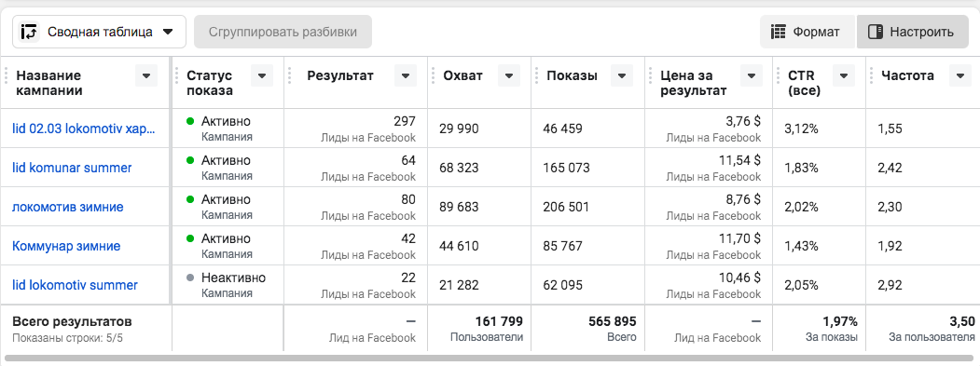This screenshot has height=366, width=980.
Task: Expand the Название кампании column menu arrow
Action: 146,76
